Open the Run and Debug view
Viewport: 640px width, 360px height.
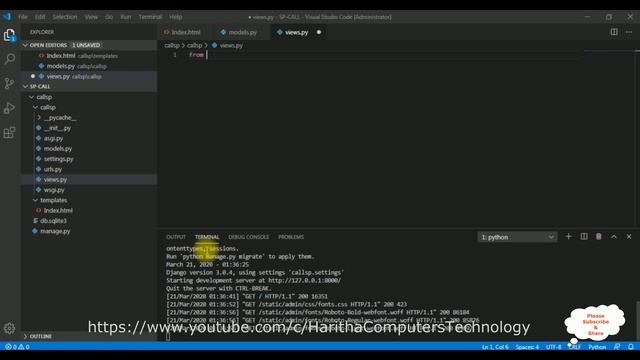9,108
